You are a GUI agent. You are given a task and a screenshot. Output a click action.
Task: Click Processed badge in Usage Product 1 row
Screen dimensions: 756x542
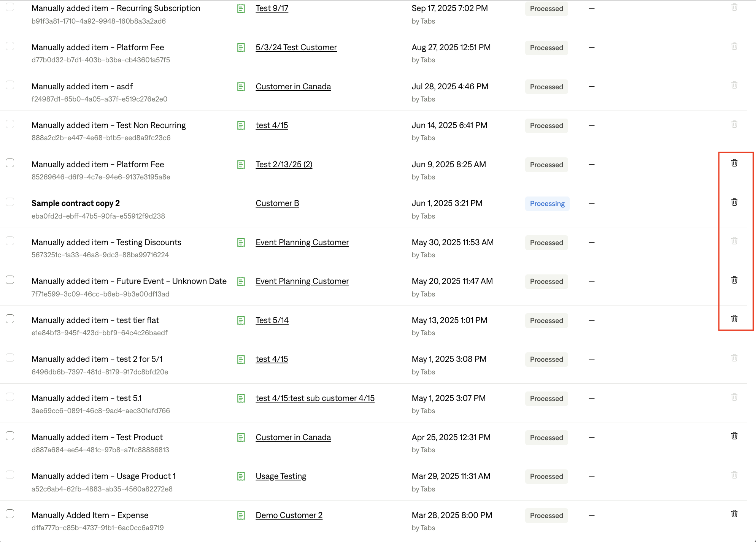[546, 477]
